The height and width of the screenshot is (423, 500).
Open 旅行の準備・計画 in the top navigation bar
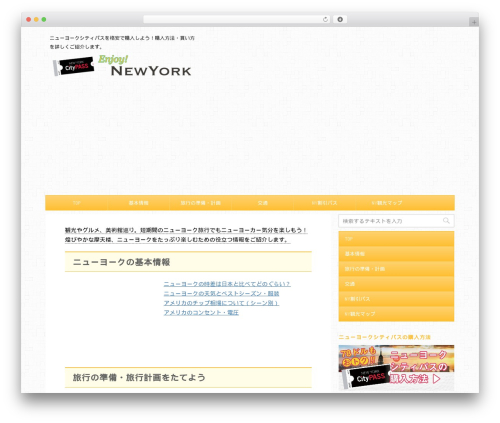[x=200, y=203]
